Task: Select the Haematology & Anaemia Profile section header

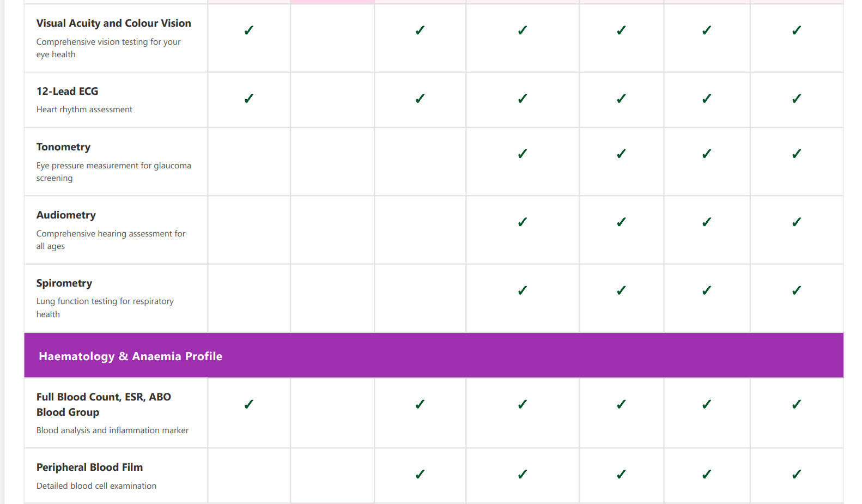Action: point(131,356)
